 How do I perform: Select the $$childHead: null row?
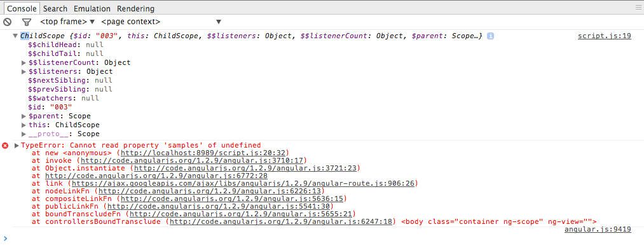[66, 45]
